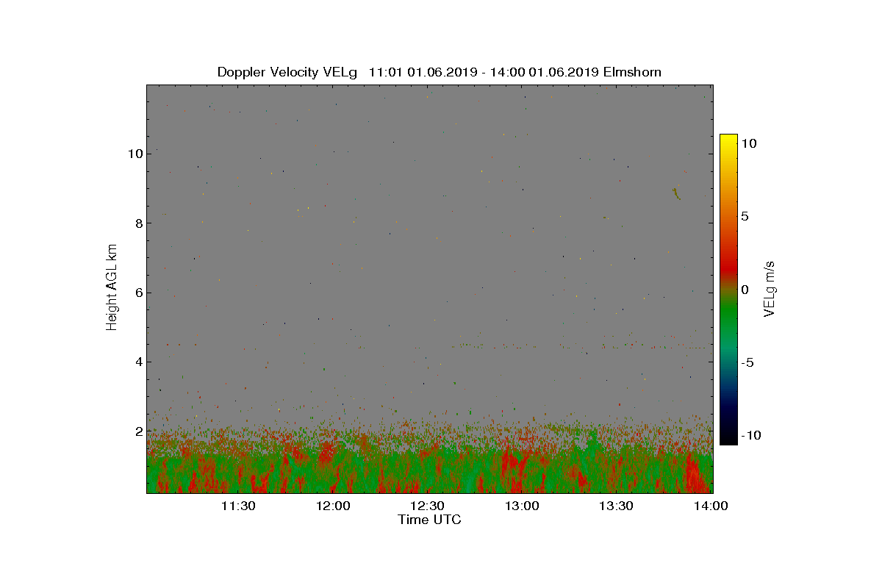882x588 pixels.
Task: Click the 11:30 time axis label
Action: coord(238,506)
